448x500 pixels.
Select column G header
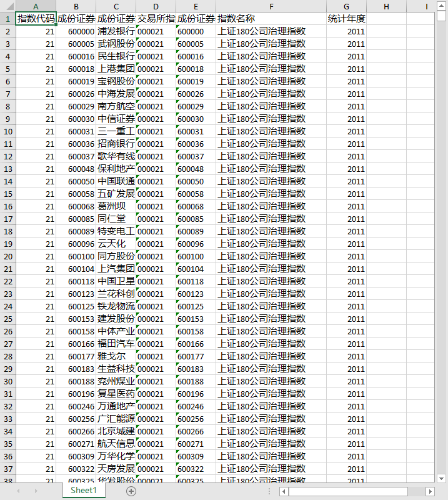pos(346,6)
